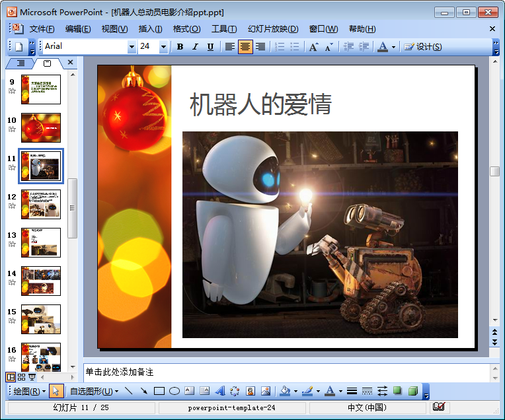505x420 pixels.
Task: Switch to the Slides thumbnail tab
Action: pos(47,63)
